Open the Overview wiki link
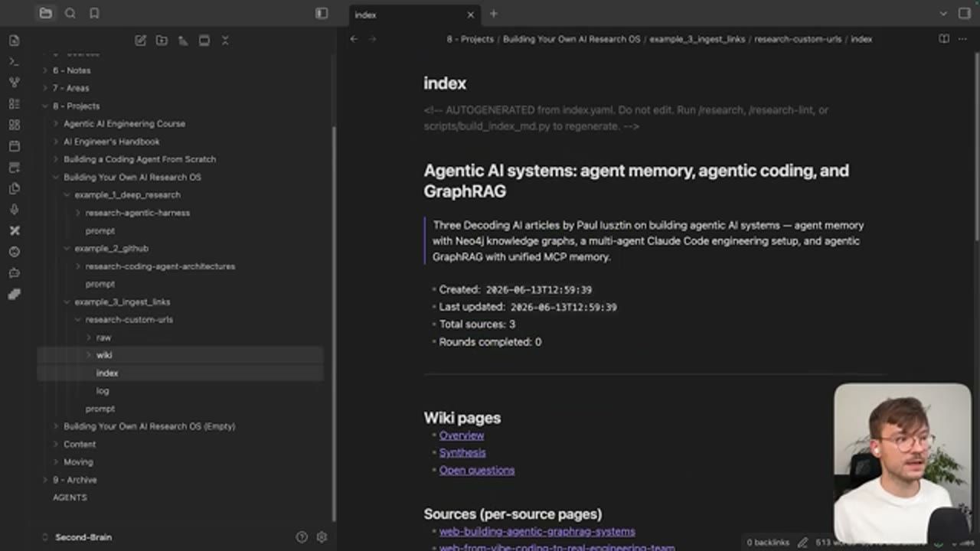This screenshot has height=551, width=980. [462, 435]
